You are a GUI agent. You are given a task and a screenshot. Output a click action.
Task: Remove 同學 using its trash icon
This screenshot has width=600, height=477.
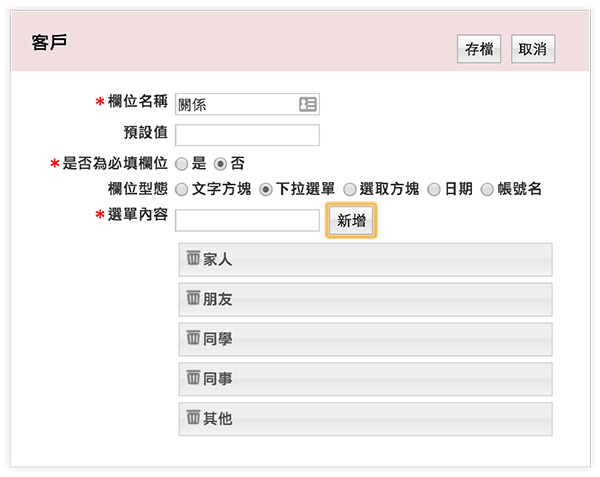193,338
